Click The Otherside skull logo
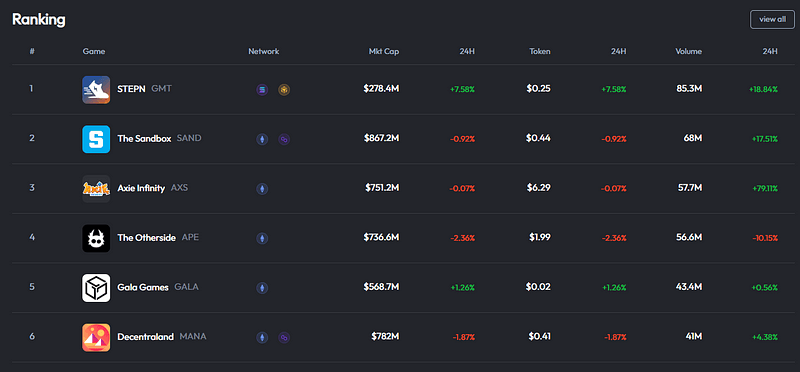This screenshot has height=372, width=800. pyautogui.click(x=96, y=238)
